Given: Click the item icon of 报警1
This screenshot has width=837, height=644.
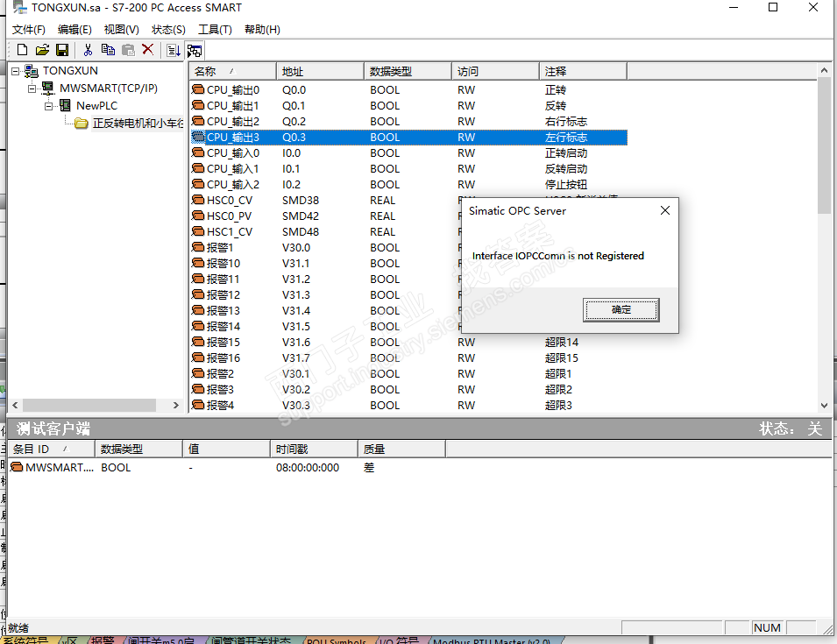Looking at the screenshot, I should [x=198, y=247].
